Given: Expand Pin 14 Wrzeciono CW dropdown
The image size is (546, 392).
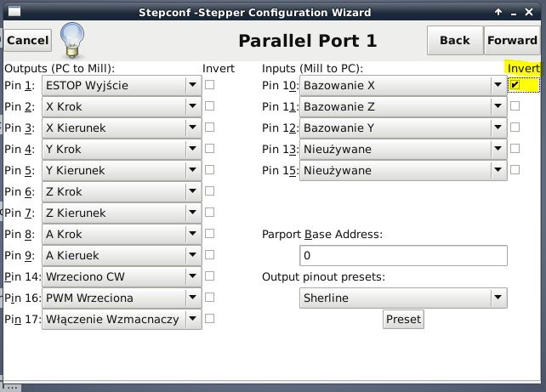Looking at the screenshot, I should [122, 276].
